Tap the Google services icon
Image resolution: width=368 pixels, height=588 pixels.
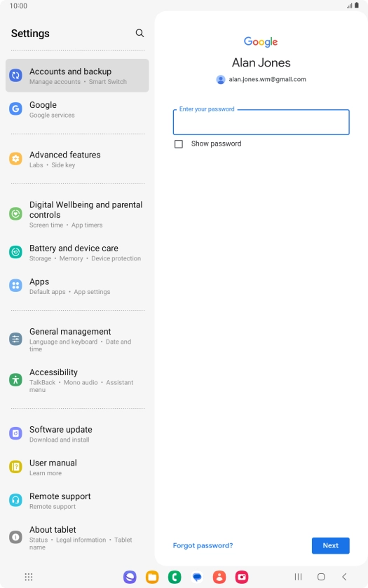15,109
